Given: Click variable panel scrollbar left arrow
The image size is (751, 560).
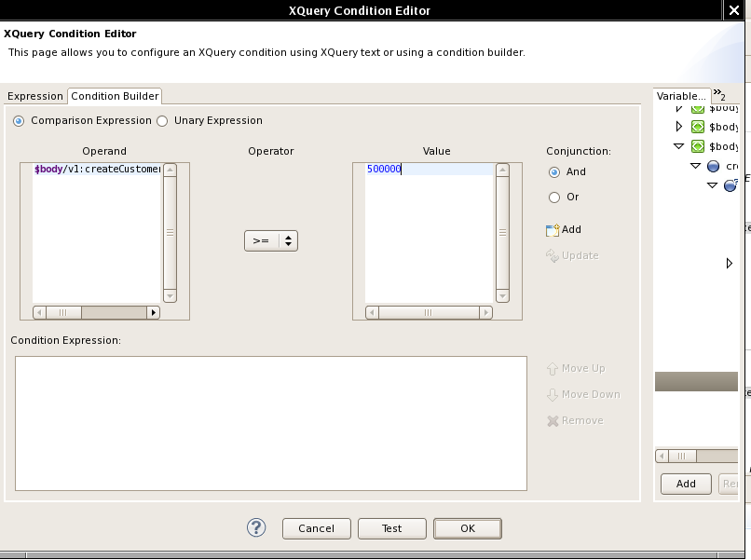Looking at the screenshot, I should [x=662, y=456].
